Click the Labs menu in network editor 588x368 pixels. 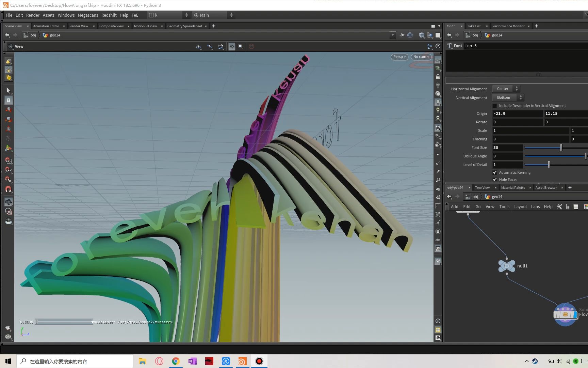[535, 206]
